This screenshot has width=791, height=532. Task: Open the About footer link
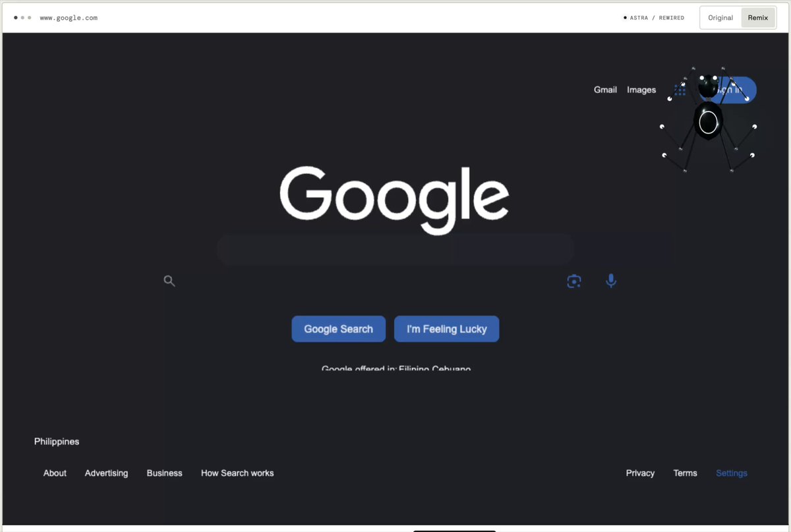tap(55, 473)
